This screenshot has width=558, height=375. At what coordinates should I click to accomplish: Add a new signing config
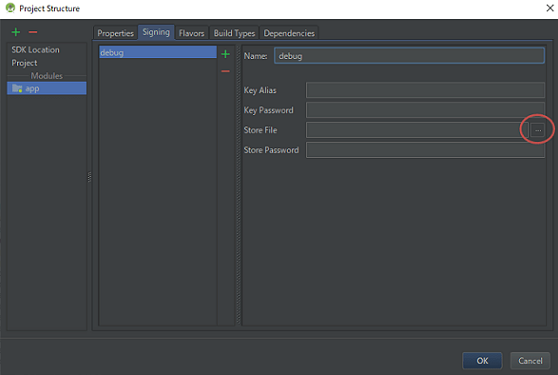(x=225, y=54)
